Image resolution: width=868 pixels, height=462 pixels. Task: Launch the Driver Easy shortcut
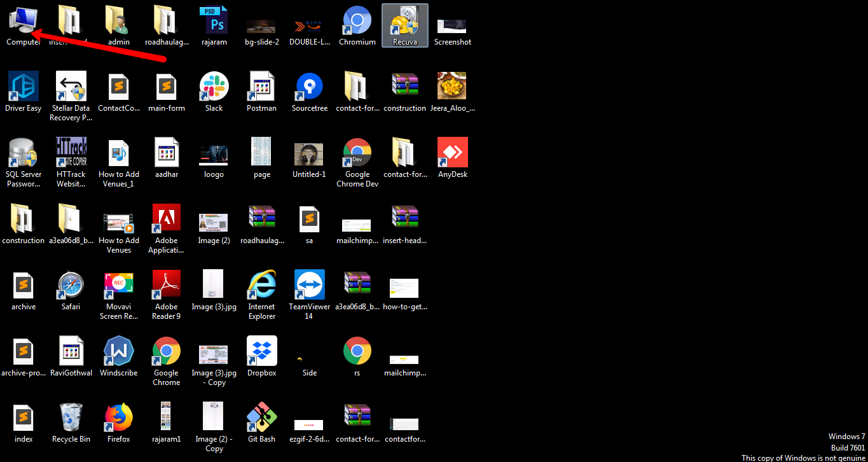[x=24, y=92]
